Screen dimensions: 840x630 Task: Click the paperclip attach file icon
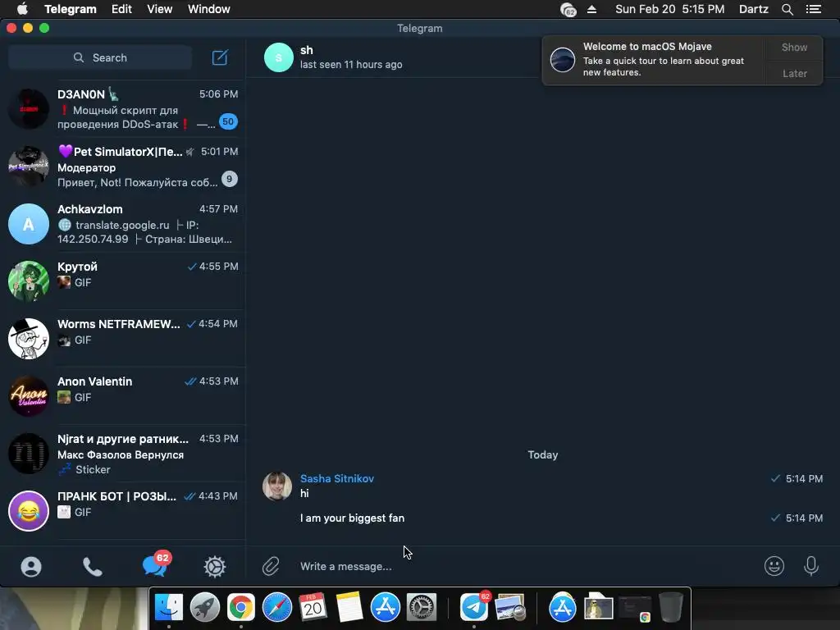pyautogui.click(x=271, y=566)
